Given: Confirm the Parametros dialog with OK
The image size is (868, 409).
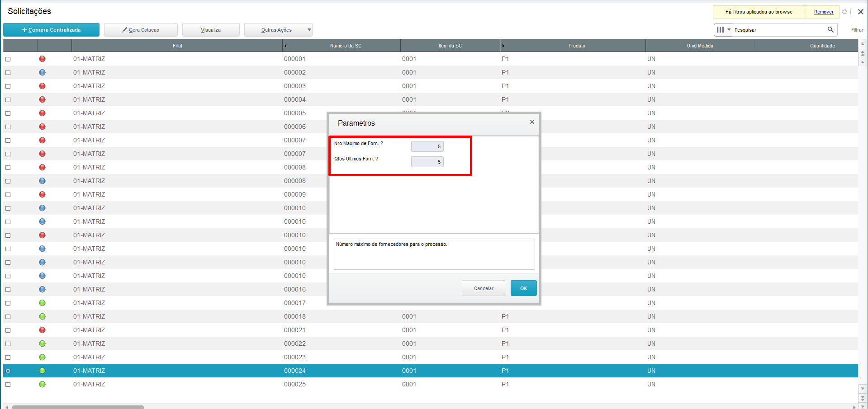Looking at the screenshot, I should point(523,288).
